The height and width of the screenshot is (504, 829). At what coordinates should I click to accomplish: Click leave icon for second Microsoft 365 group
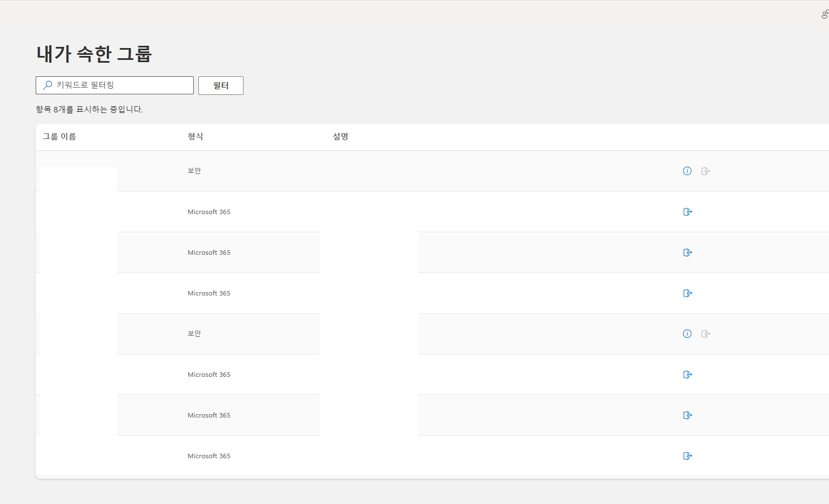pyautogui.click(x=688, y=253)
